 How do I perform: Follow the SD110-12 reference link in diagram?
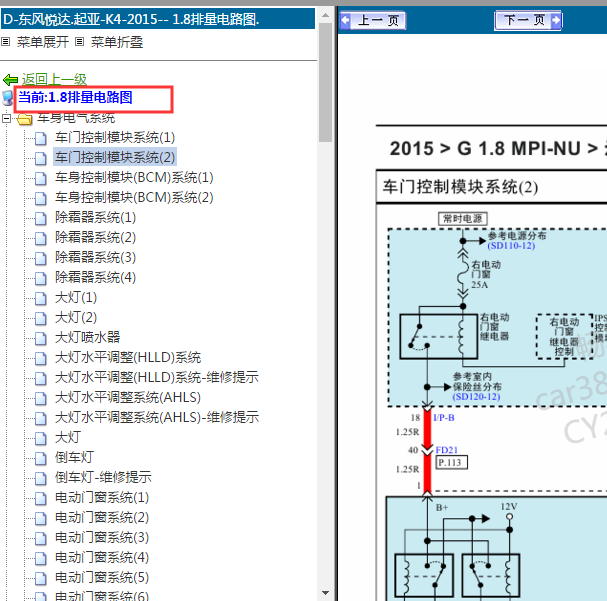point(511,246)
